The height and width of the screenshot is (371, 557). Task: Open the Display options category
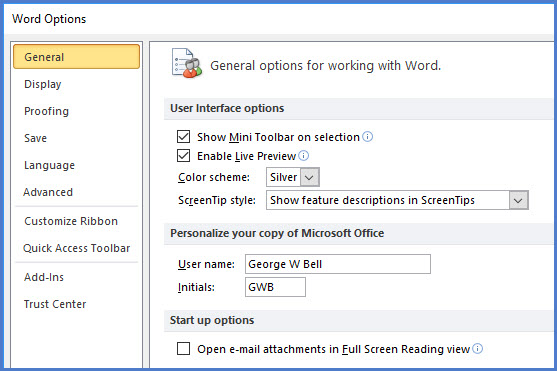point(43,84)
